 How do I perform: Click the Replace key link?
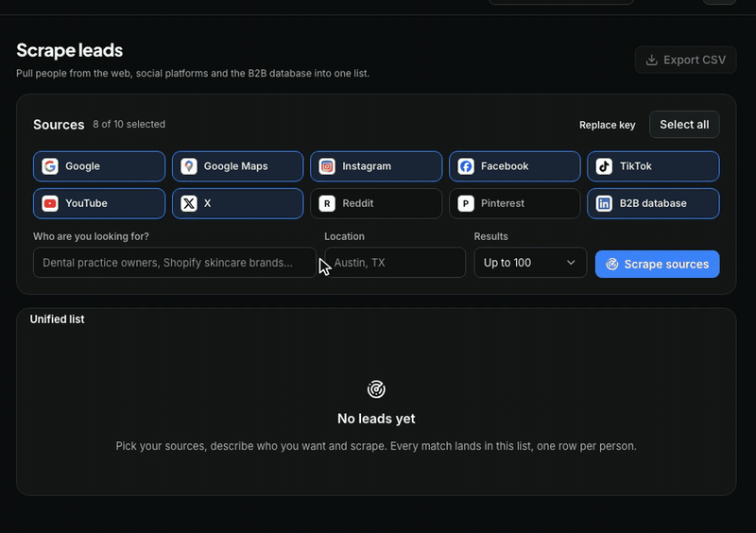(x=607, y=125)
